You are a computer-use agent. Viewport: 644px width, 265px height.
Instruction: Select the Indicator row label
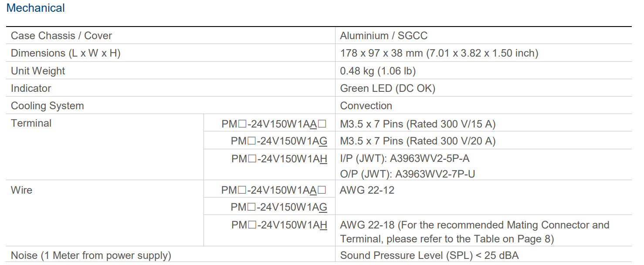31,88
